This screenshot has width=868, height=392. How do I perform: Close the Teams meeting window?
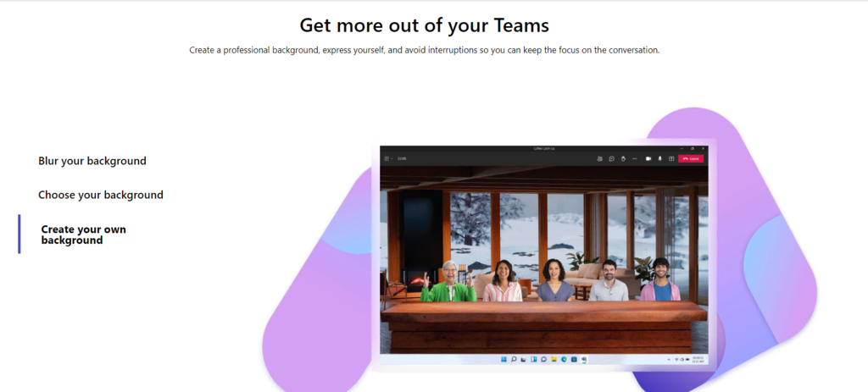point(703,149)
